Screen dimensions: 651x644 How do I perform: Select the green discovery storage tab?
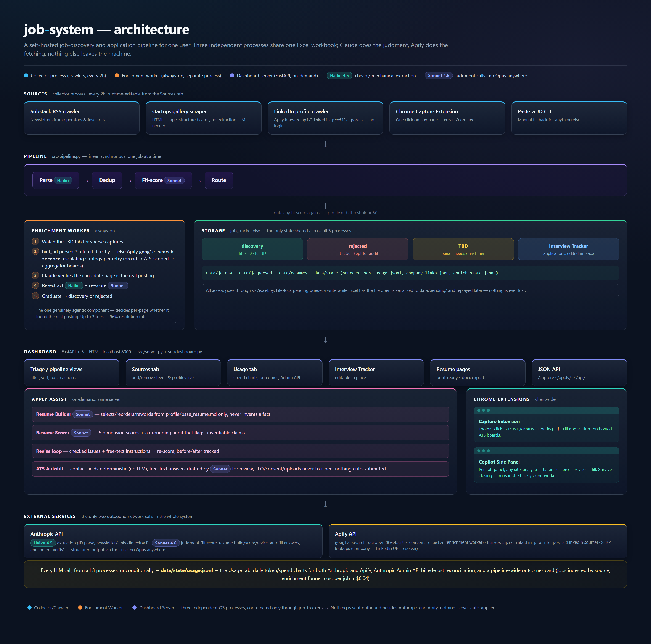point(252,249)
